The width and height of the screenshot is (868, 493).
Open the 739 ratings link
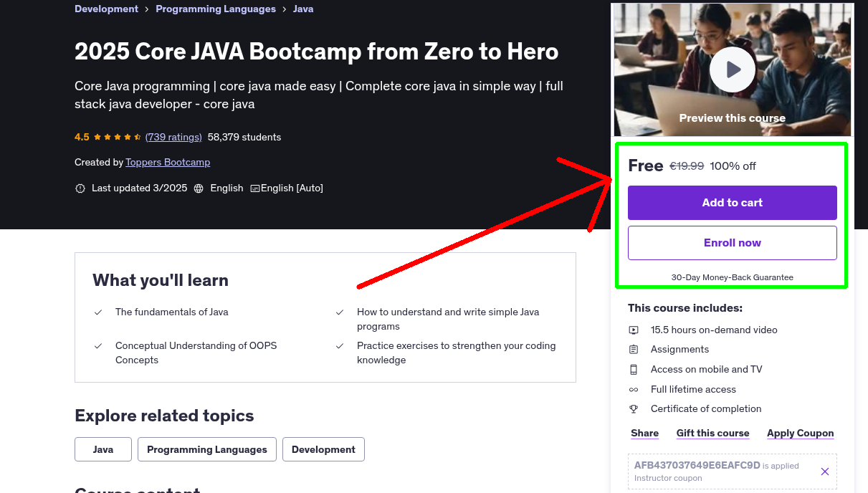click(x=173, y=136)
